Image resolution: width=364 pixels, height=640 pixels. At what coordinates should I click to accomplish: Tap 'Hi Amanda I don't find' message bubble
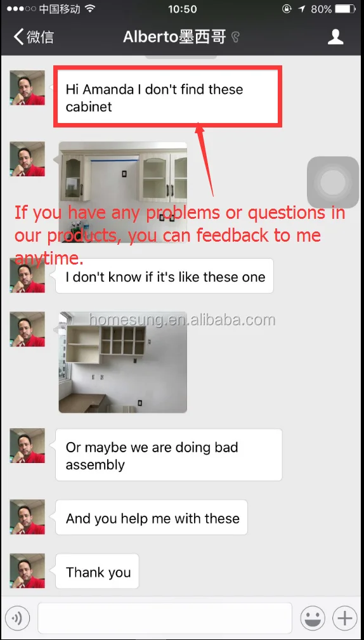coord(167,98)
